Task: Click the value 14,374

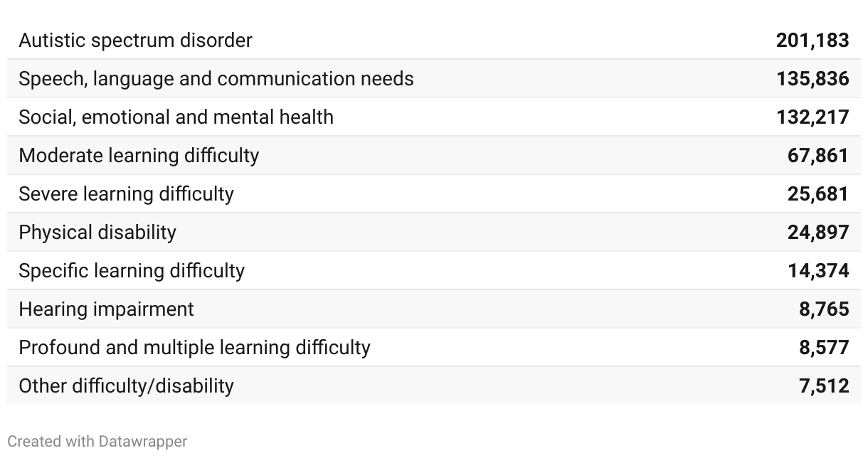Action: click(x=818, y=271)
